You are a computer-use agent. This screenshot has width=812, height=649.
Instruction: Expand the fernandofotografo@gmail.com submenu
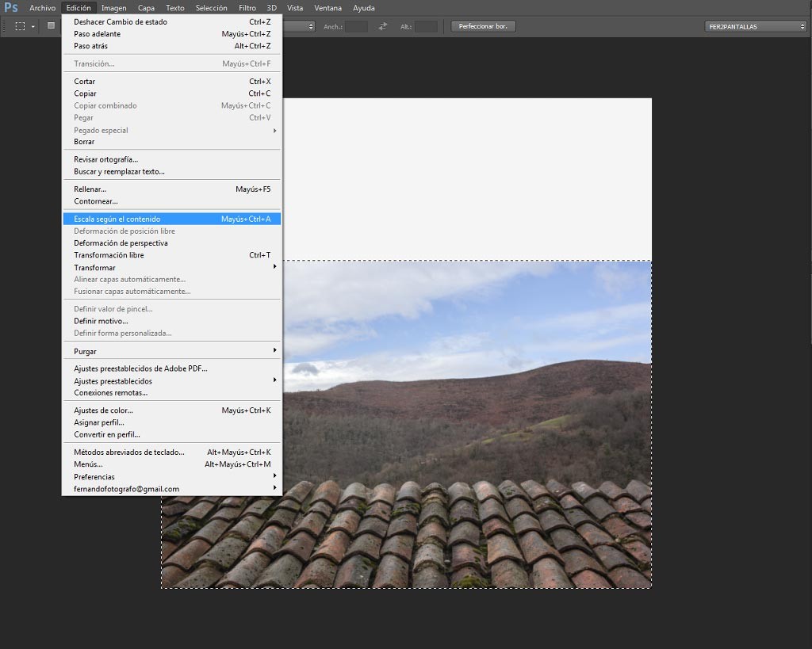(172, 489)
